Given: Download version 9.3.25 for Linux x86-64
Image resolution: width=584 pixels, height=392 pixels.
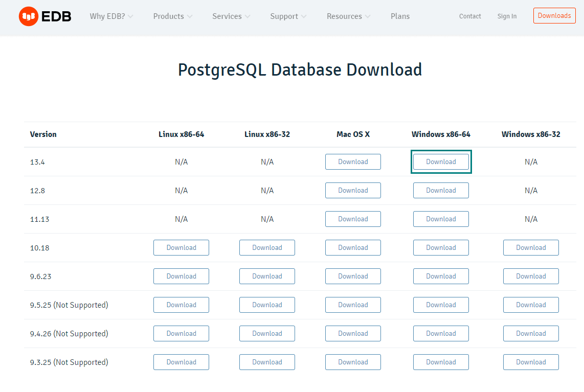Looking at the screenshot, I should [x=182, y=362].
